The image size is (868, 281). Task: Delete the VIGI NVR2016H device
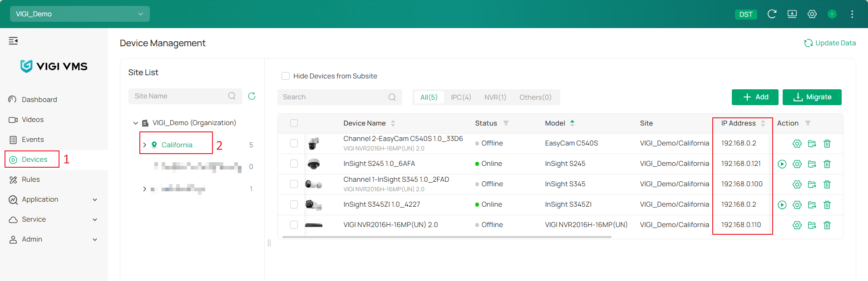pos(827,225)
